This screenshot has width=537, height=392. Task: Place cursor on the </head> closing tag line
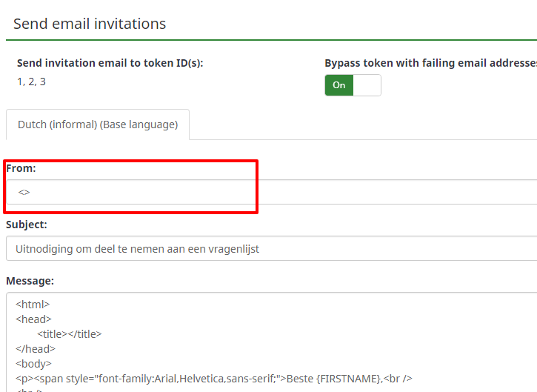point(35,348)
